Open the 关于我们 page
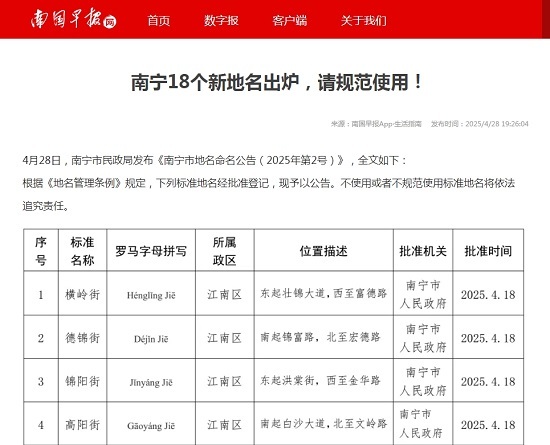 coord(363,21)
